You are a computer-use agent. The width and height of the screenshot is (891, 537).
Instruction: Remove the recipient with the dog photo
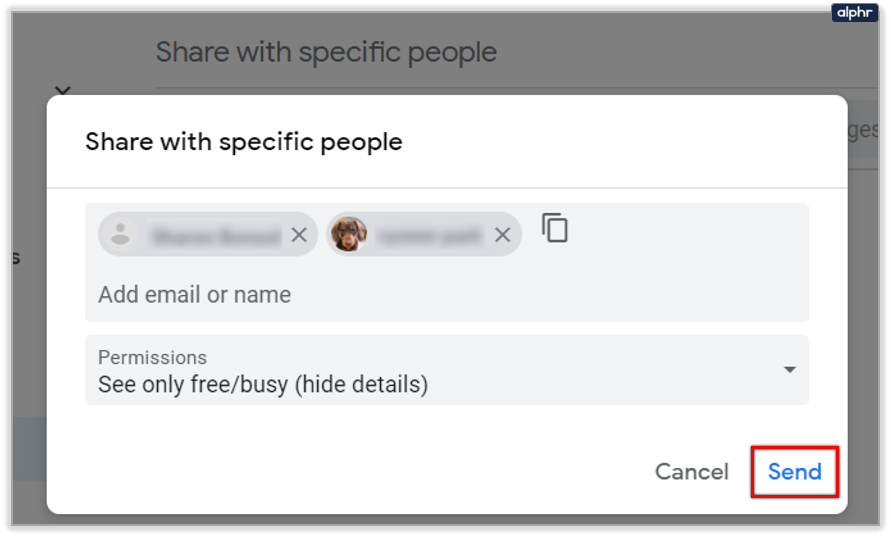503,235
